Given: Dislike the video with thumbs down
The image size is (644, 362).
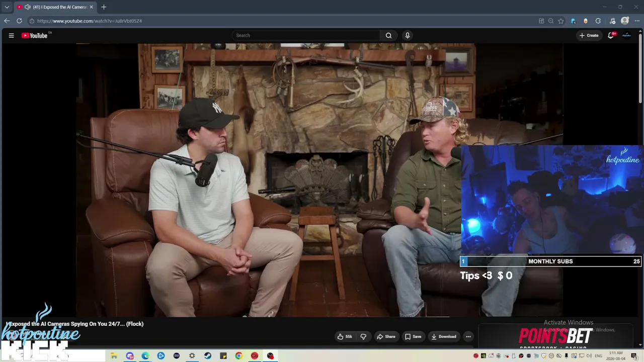Looking at the screenshot, I should [x=363, y=336].
